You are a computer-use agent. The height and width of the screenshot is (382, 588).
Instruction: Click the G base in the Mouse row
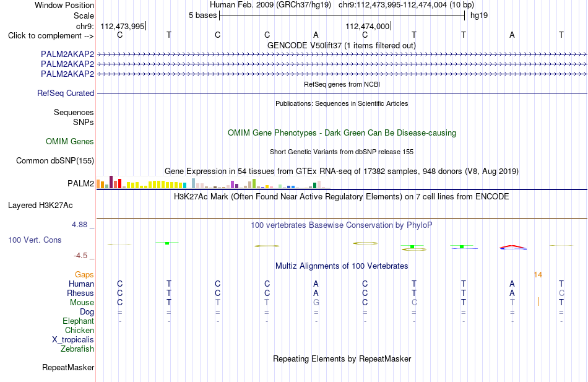pos(316,303)
